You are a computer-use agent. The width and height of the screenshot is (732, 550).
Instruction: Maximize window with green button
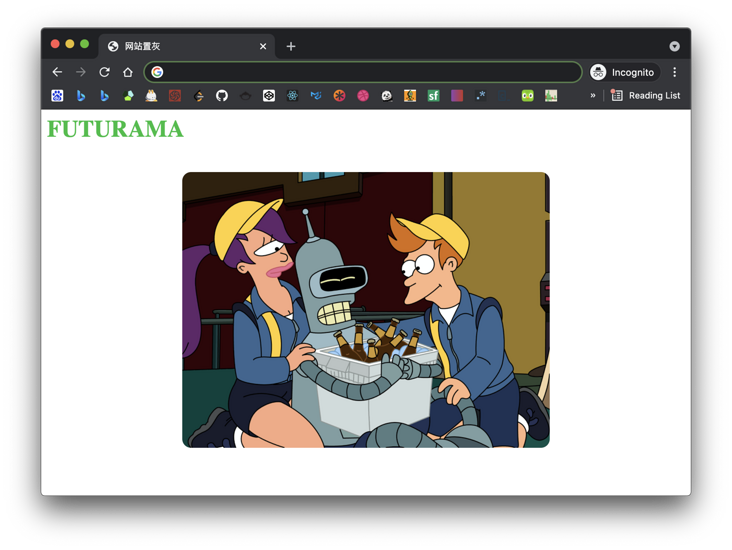84,44
